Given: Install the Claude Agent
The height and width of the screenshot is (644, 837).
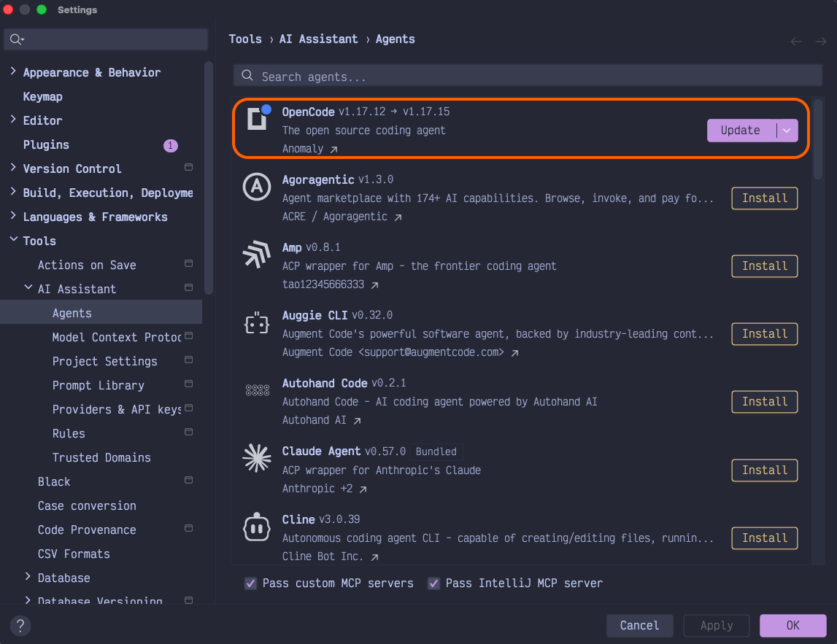Looking at the screenshot, I should [765, 470].
